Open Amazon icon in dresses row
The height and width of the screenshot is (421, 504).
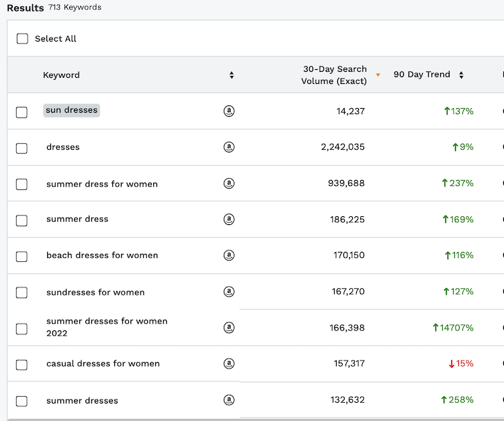click(x=229, y=147)
